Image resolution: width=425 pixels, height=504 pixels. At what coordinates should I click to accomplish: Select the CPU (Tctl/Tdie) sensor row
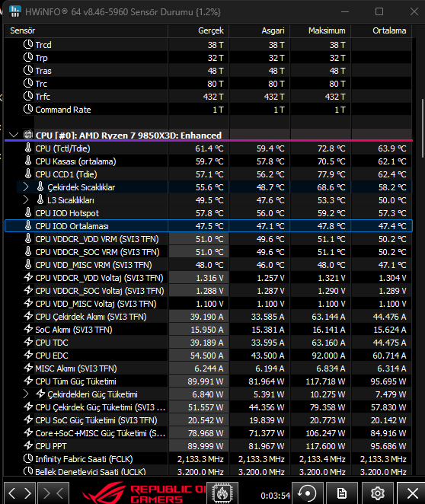click(209, 148)
